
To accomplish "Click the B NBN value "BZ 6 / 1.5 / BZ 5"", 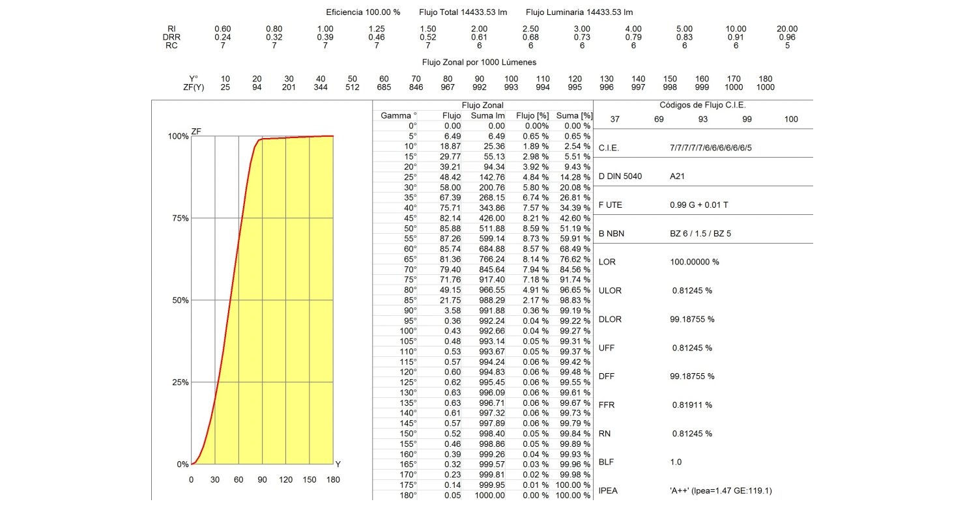I will 700,234.
